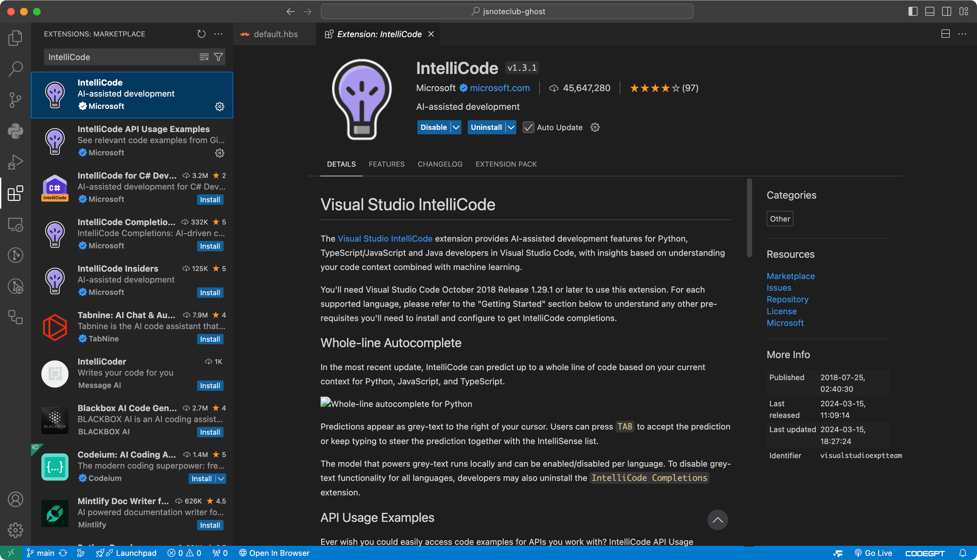The image size is (977, 560).
Task: Open the Python view in activity bar
Action: (x=16, y=131)
